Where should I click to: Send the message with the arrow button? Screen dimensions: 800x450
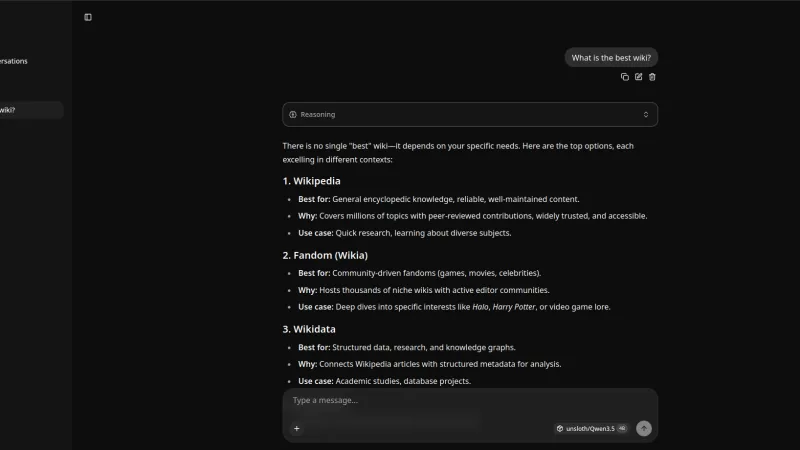click(x=644, y=429)
